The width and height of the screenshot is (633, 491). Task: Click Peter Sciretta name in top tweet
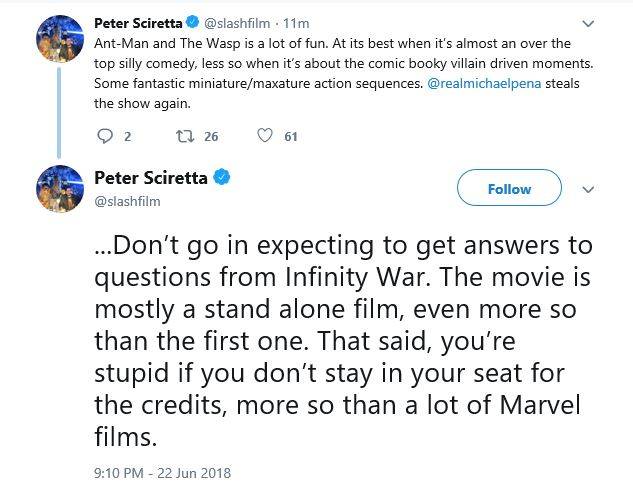pyautogui.click(x=138, y=23)
